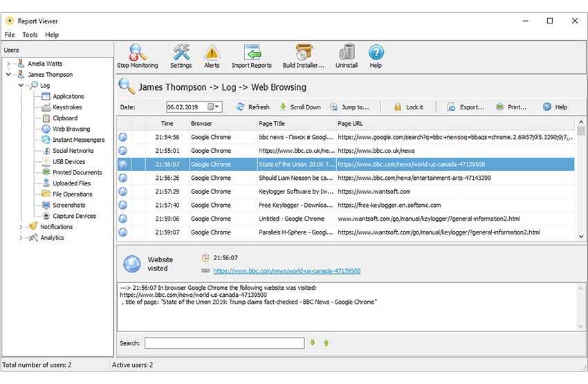The image size is (588, 384).
Task: Click the Uninstall trash icon
Action: 346,53
